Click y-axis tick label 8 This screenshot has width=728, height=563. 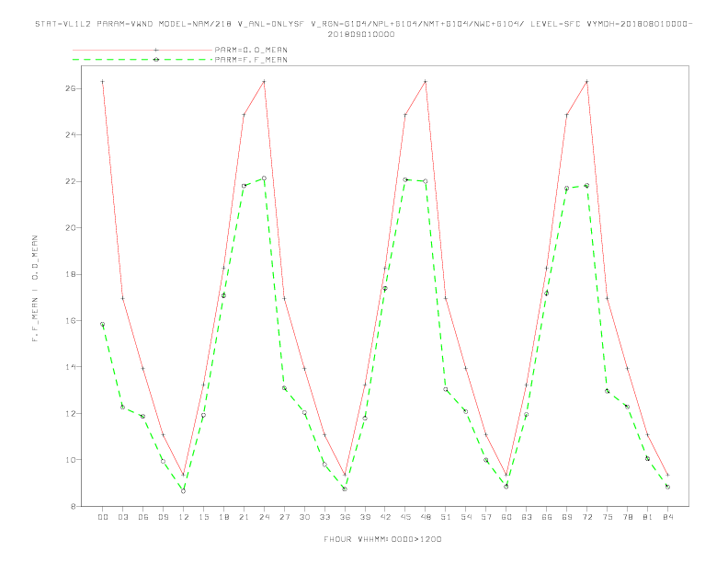pyautogui.click(x=74, y=506)
